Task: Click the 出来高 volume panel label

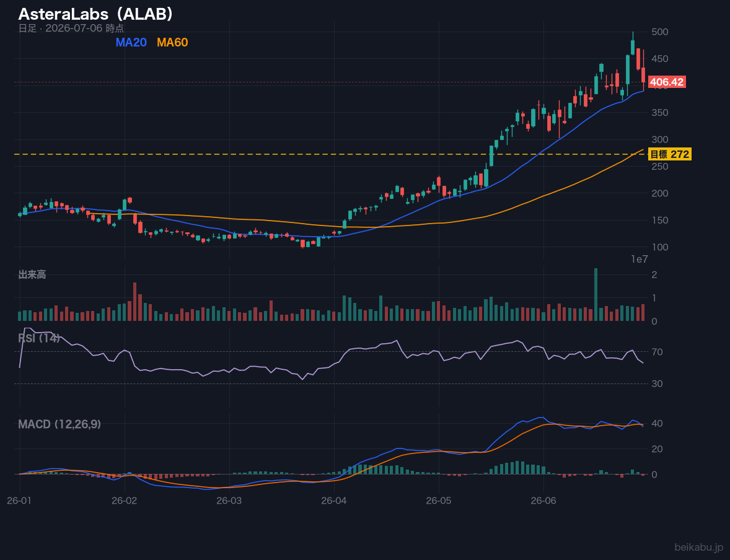Action: 32,274
